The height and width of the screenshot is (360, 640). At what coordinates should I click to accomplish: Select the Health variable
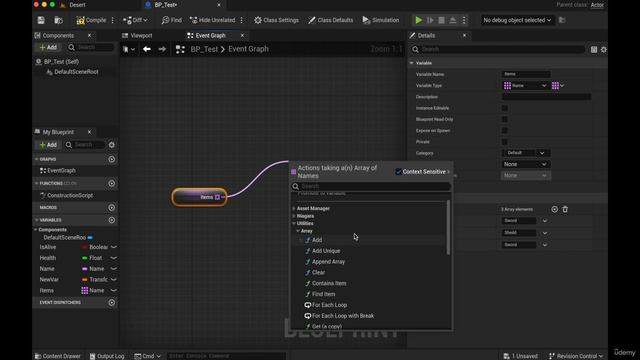point(48,258)
